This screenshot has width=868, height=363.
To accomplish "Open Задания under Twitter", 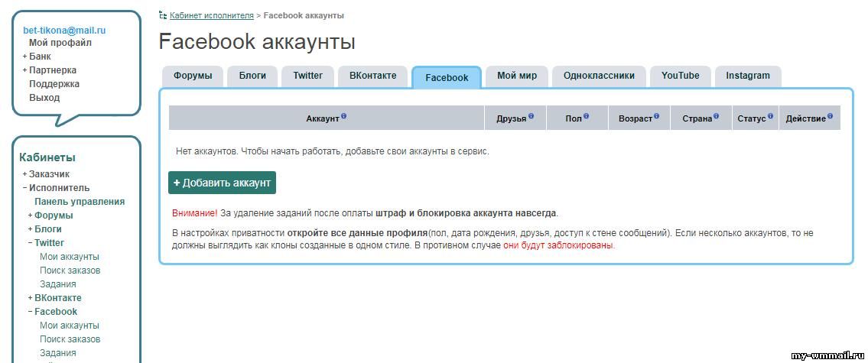I will (x=57, y=284).
